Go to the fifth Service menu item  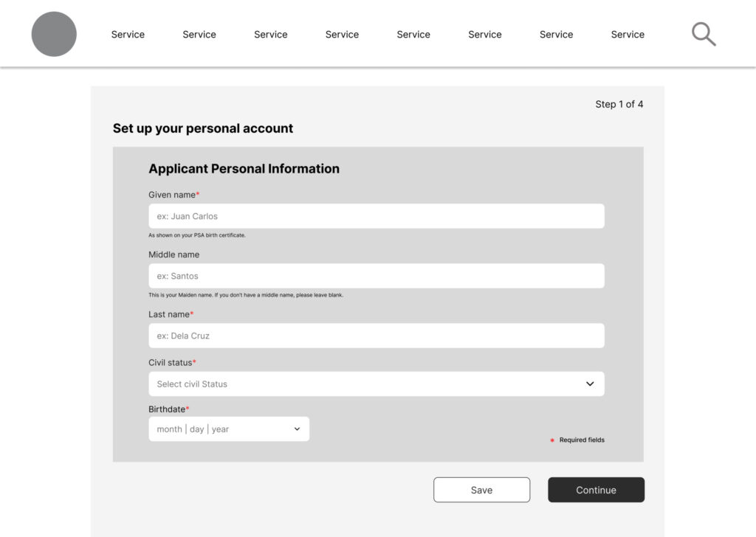tap(413, 35)
